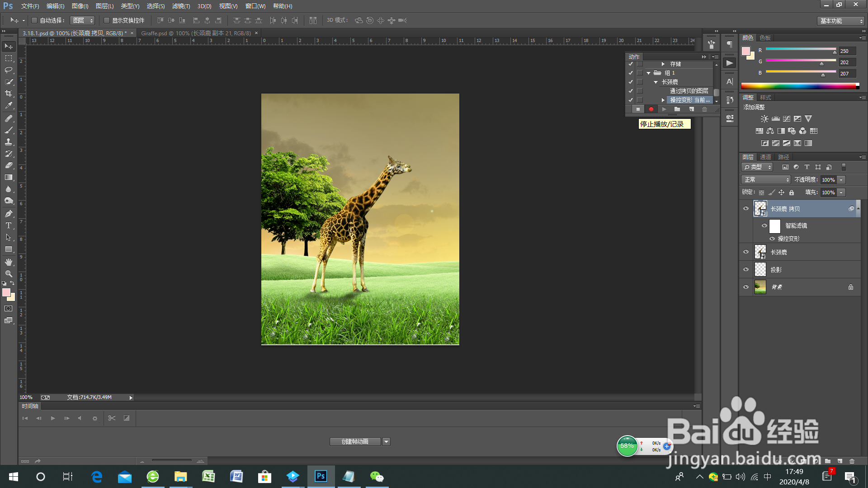This screenshot has width=868, height=488.
Task: Click the 创建帧动画 button
Action: [355, 441]
